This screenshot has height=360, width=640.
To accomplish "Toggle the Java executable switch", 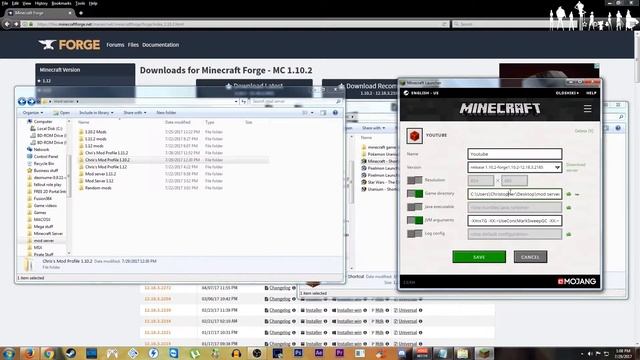I will 415,207.
